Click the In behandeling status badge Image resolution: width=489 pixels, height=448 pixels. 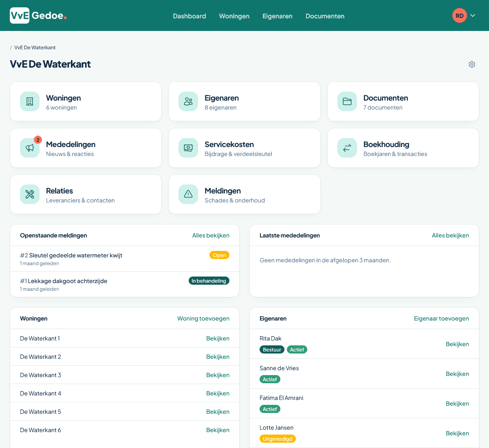pos(209,281)
